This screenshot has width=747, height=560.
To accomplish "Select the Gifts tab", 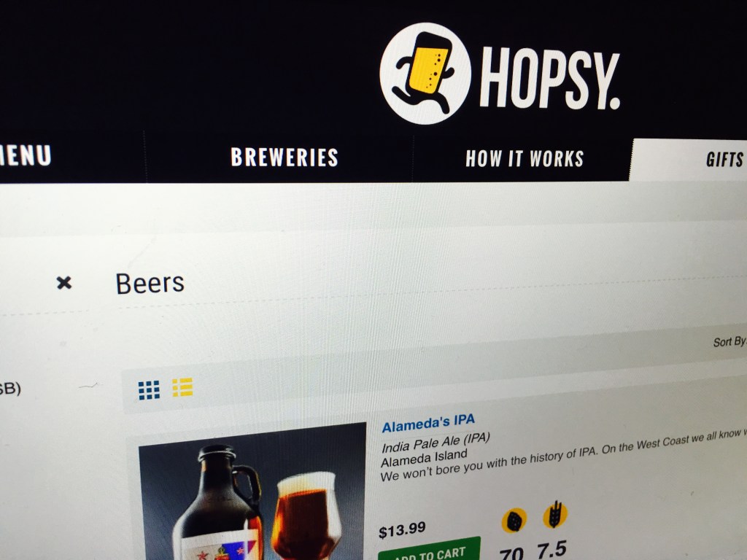I will [724, 160].
